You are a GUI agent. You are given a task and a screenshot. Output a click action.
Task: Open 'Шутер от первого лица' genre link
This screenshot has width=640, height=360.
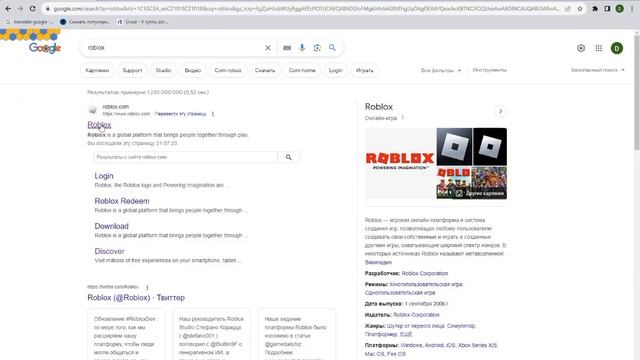coord(415,326)
